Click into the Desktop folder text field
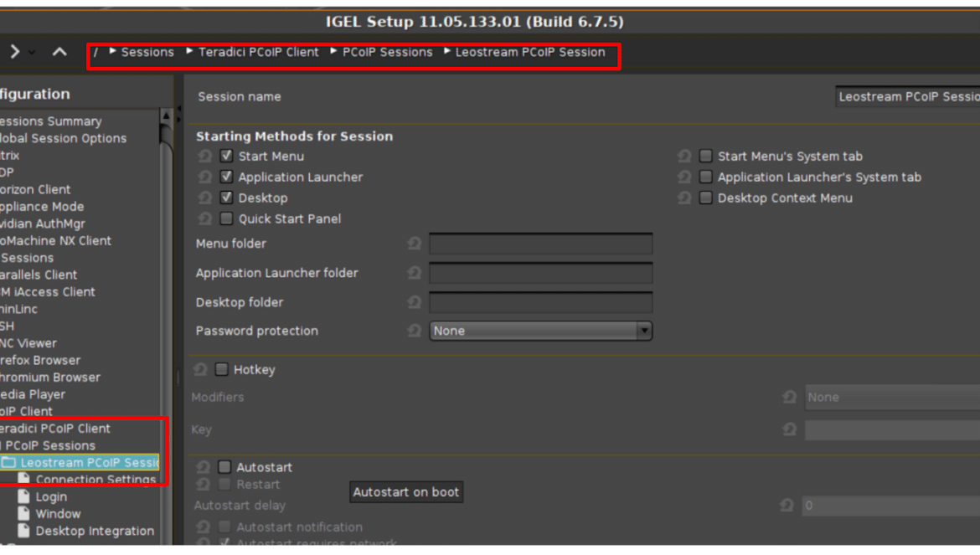Screen dimensions: 980x555 (540, 302)
